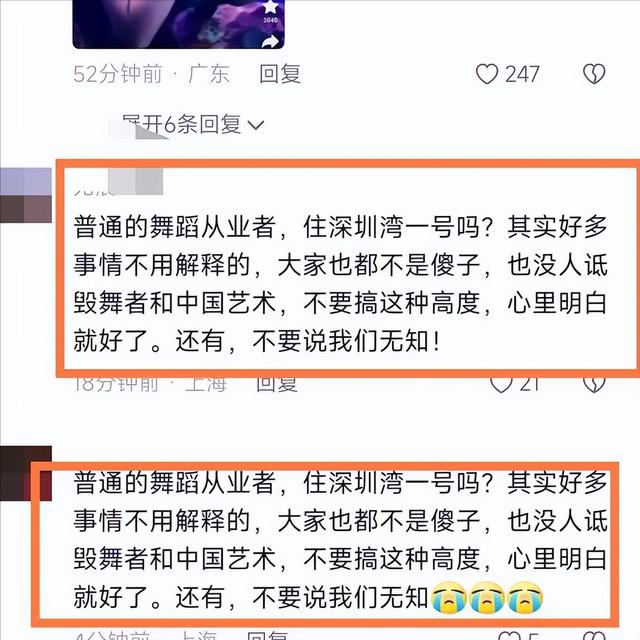Select the first 普通的舞蹈从业者 comment ending with exclamation

point(340,284)
